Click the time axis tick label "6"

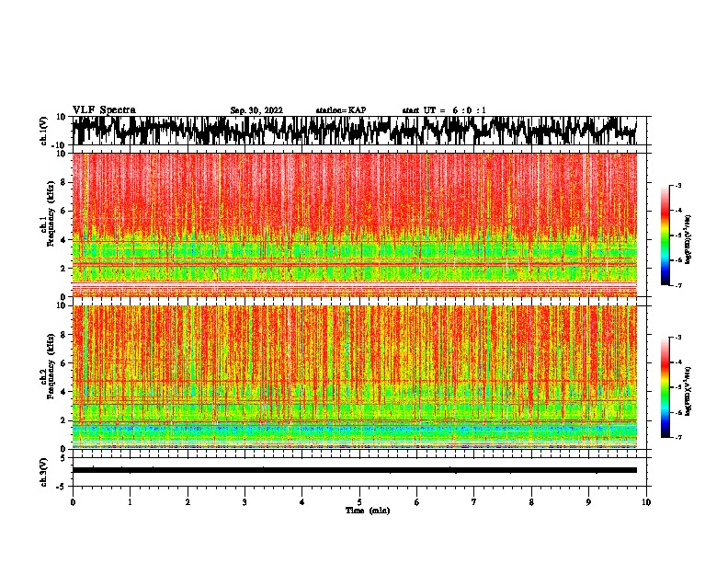pos(417,502)
